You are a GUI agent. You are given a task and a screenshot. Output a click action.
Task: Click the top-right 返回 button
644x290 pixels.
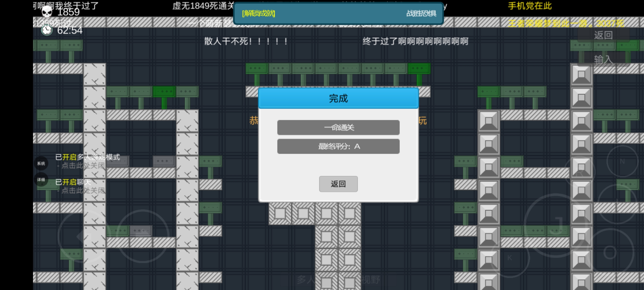coord(603,35)
